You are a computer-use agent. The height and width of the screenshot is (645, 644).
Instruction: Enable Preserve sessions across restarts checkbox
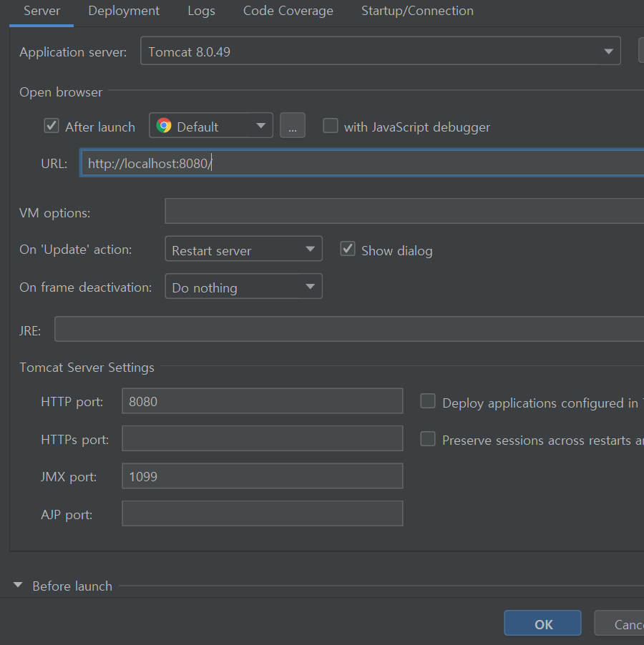(x=428, y=439)
